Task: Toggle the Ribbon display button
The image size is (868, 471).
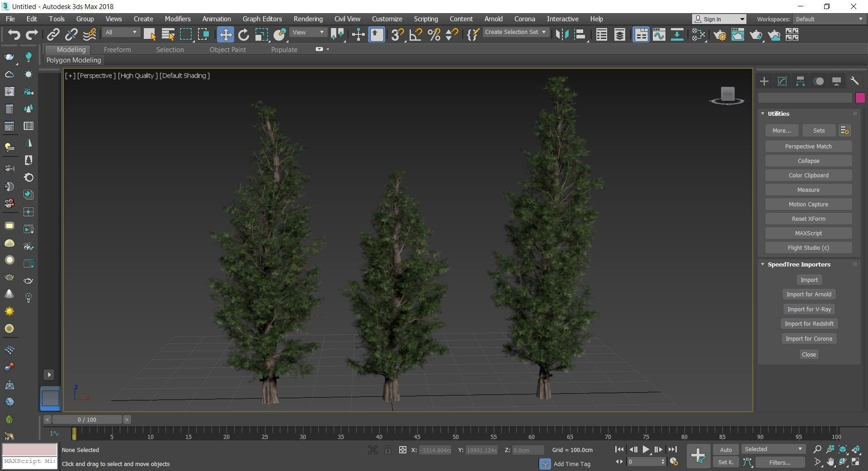Action: [x=641, y=34]
